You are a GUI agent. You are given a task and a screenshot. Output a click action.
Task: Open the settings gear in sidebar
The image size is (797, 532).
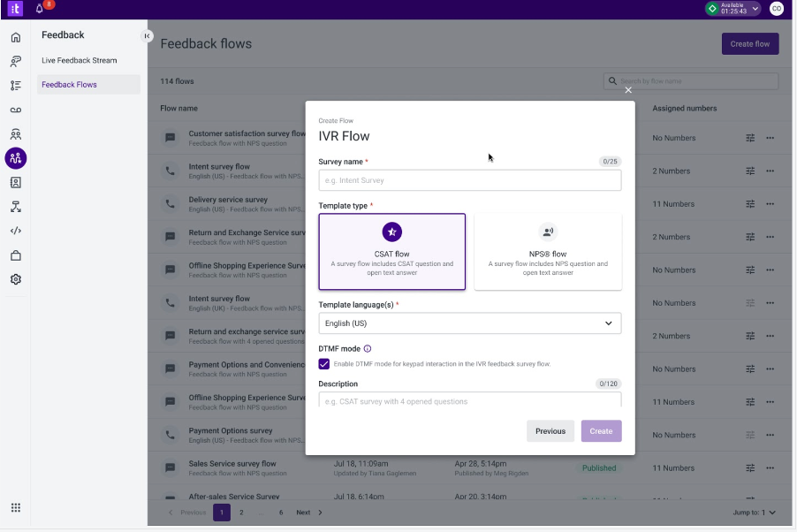pyautogui.click(x=16, y=279)
